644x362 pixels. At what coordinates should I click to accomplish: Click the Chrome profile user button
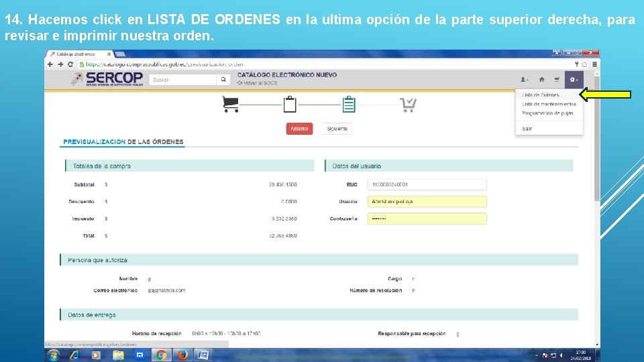(x=557, y=52)
